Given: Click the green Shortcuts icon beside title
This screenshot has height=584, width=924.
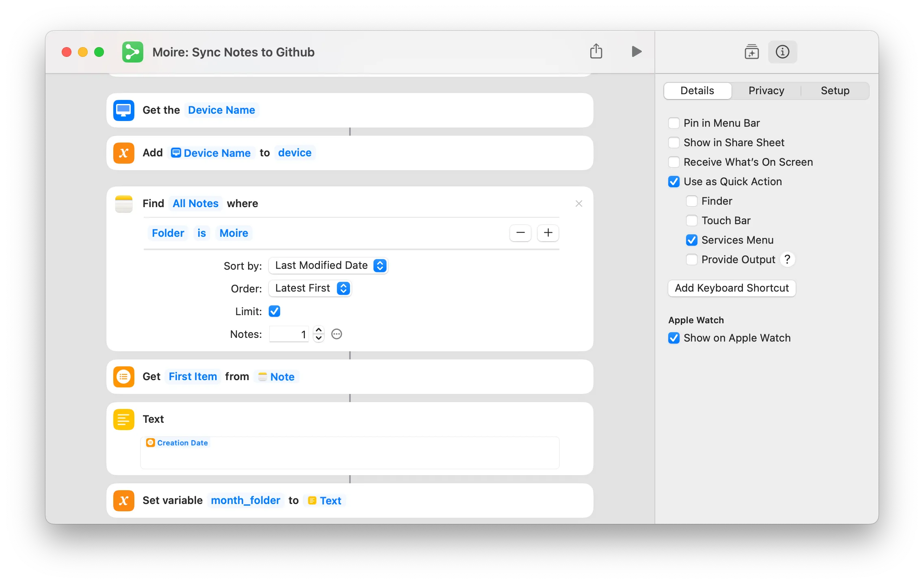Looking at the screenshot, I should [133, 52].
